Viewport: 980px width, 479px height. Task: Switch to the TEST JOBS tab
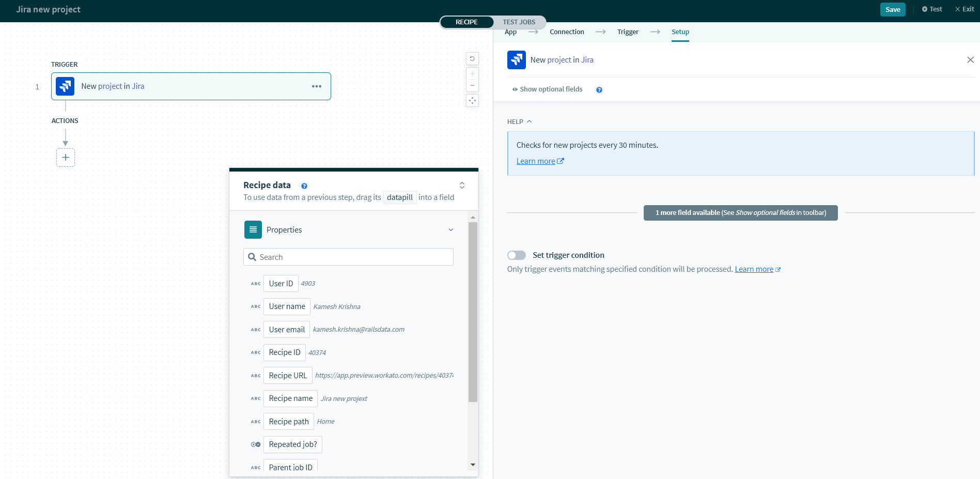(x=519, y=22)
